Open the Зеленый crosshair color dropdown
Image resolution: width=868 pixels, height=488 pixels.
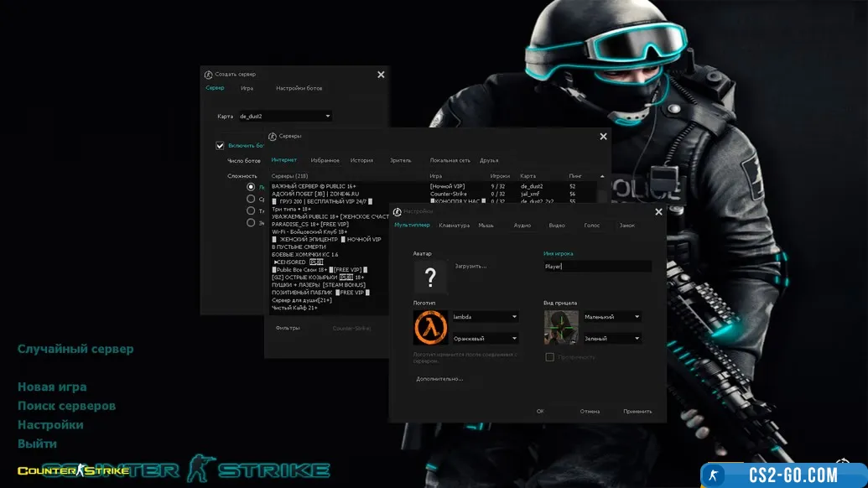(x=611, y=339)
